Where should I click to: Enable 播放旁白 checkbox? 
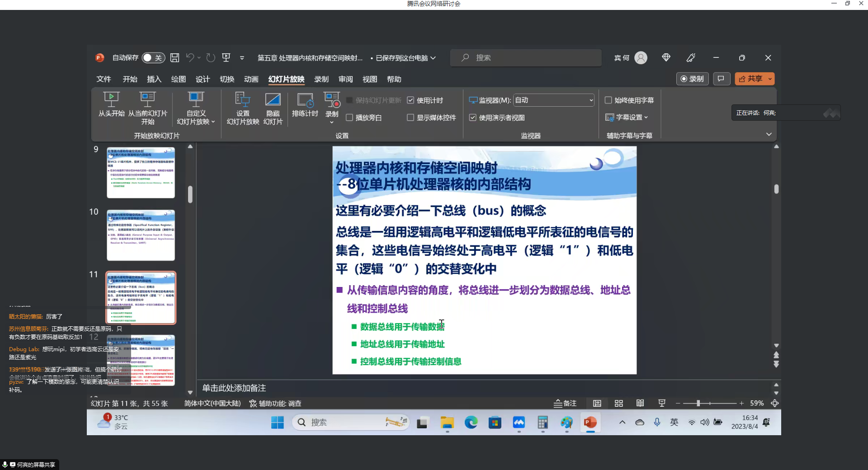(x=349, y=117)
